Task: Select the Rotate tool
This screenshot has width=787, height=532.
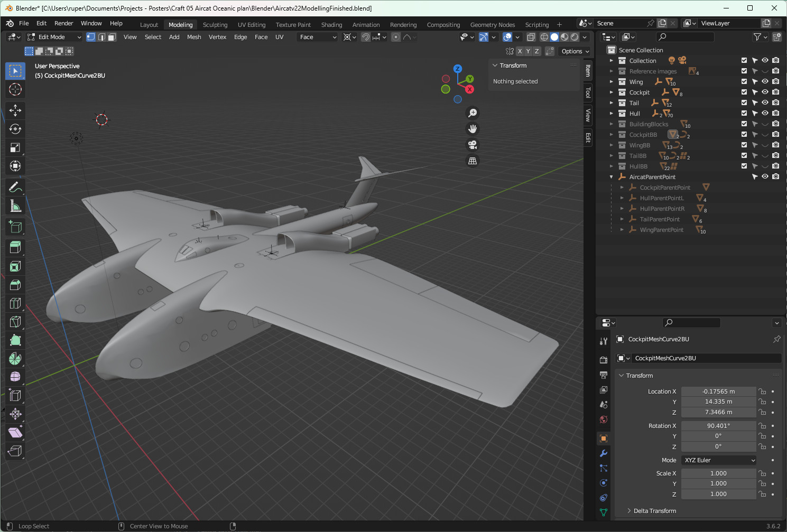Action: click(15, 129)
